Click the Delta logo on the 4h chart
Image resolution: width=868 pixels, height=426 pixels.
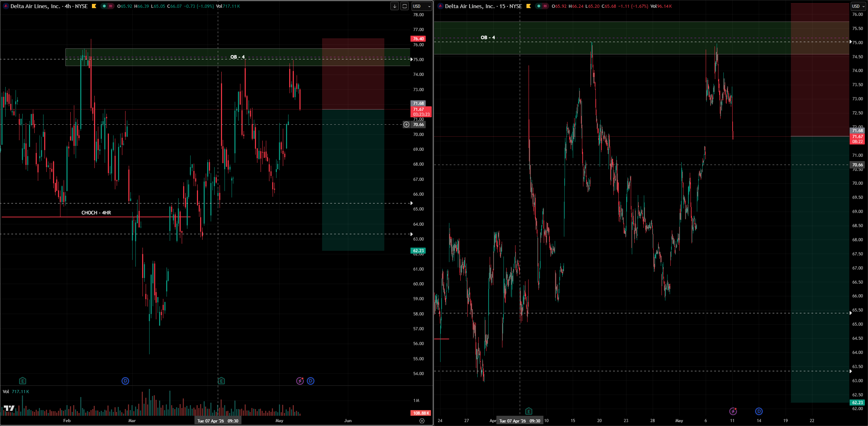(x=6, y=6)
